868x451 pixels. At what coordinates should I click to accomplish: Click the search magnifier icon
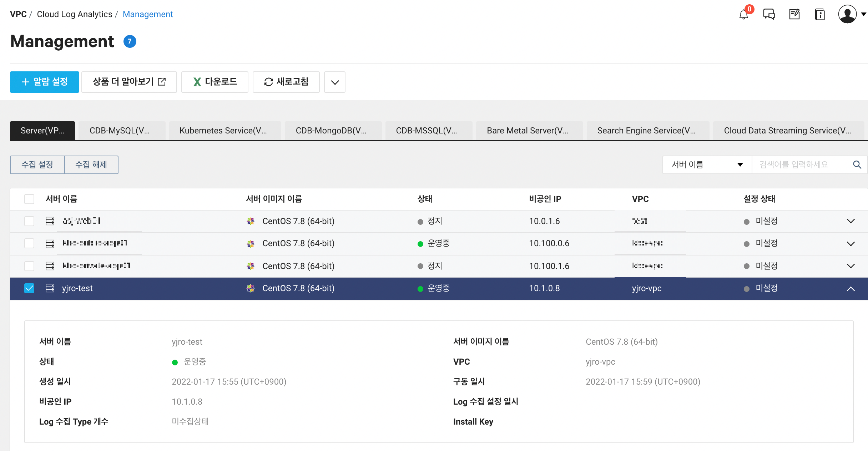pyautogui.click(x=857, y=164)
